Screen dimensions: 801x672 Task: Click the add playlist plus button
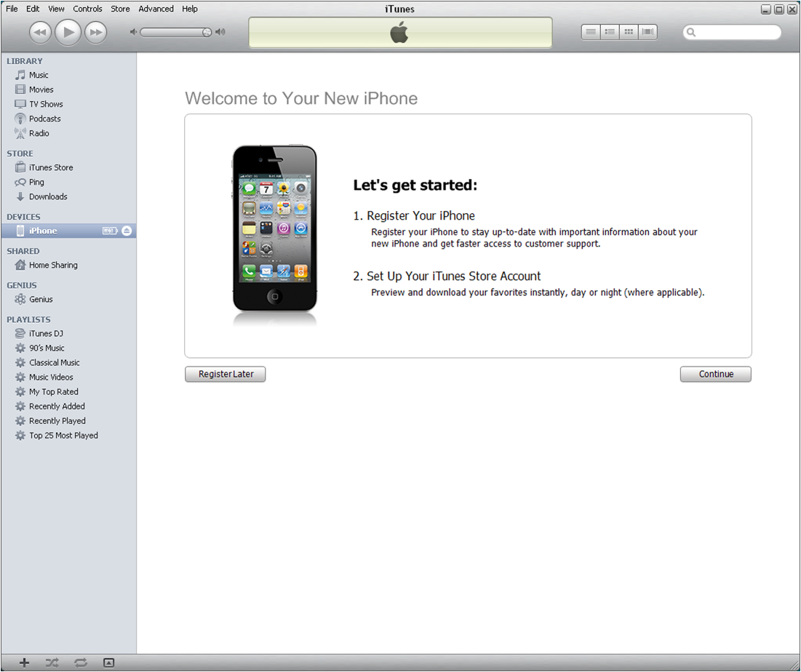(x=24, y=663)
